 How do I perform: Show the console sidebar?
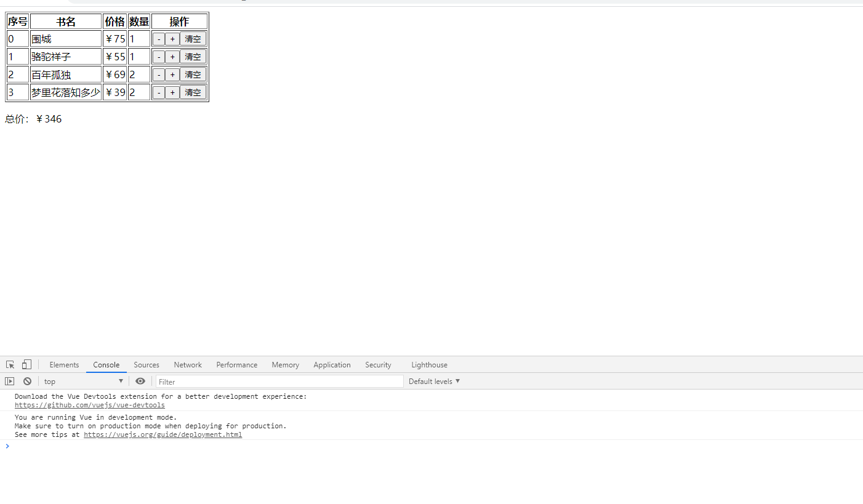[10, 381]
